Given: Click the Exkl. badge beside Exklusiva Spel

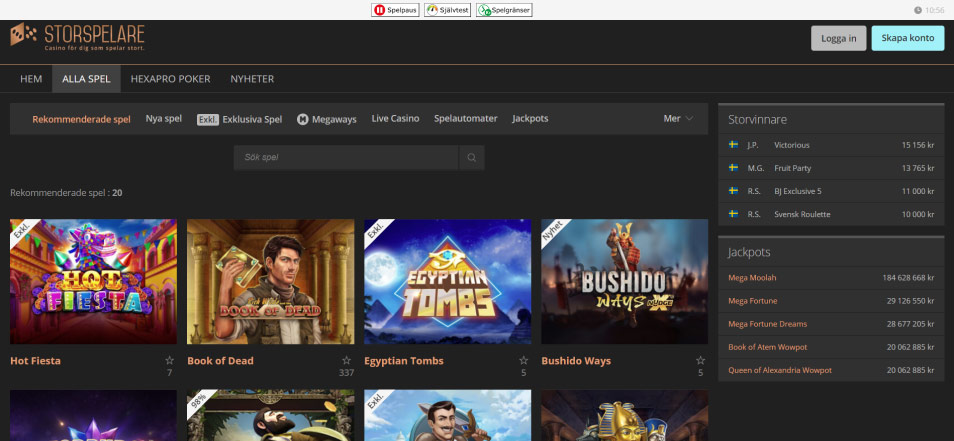Looking at the screenshot, I should coord(208,119).
